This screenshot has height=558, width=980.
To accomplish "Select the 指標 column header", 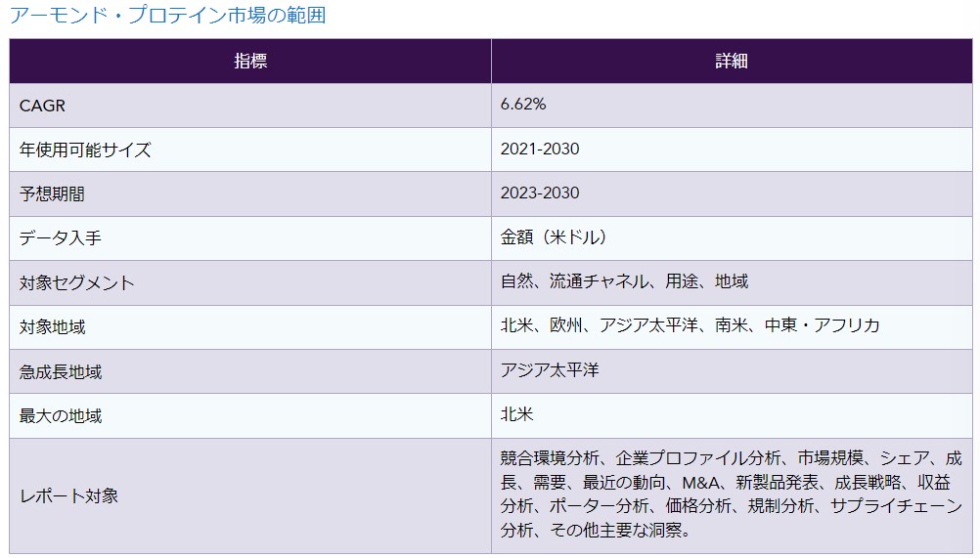I will pyautogui.click(x=250, y=62).
